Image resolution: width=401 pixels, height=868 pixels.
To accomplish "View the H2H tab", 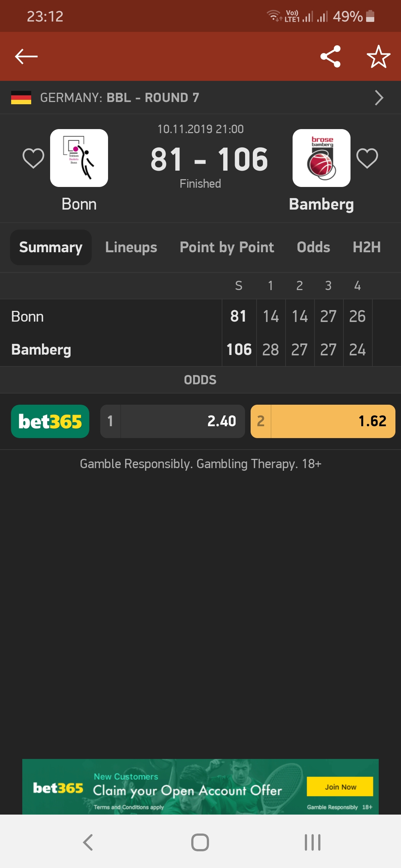I will (366, 247).
